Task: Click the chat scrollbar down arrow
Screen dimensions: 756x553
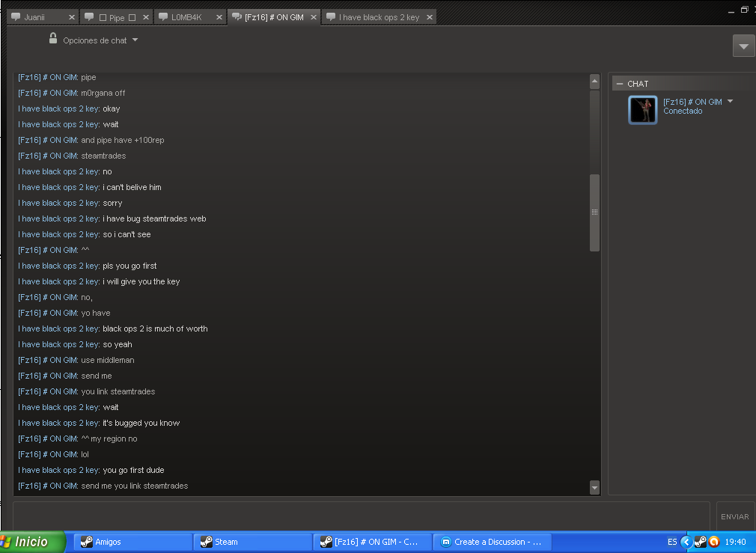Action: 594,487
